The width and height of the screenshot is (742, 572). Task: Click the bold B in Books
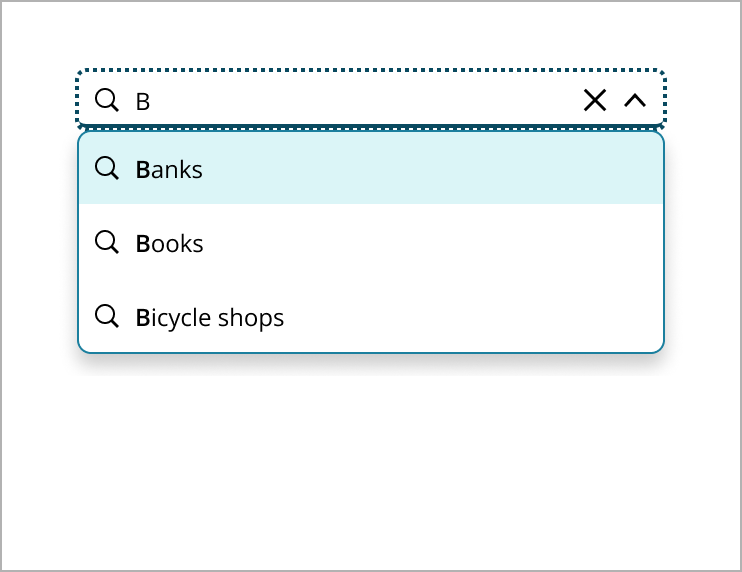[x=142, y=244]
